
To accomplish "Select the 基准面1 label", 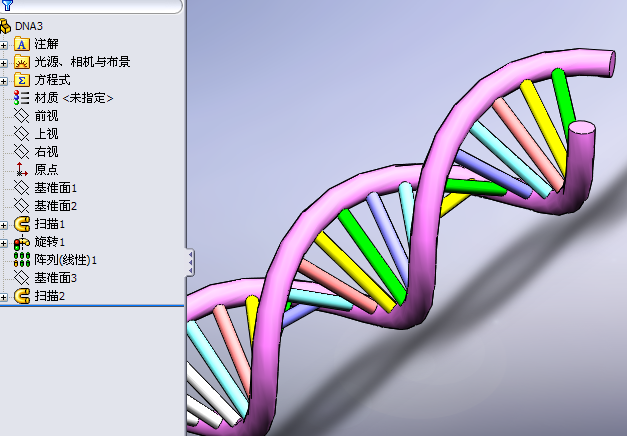I will click(56, 188).
